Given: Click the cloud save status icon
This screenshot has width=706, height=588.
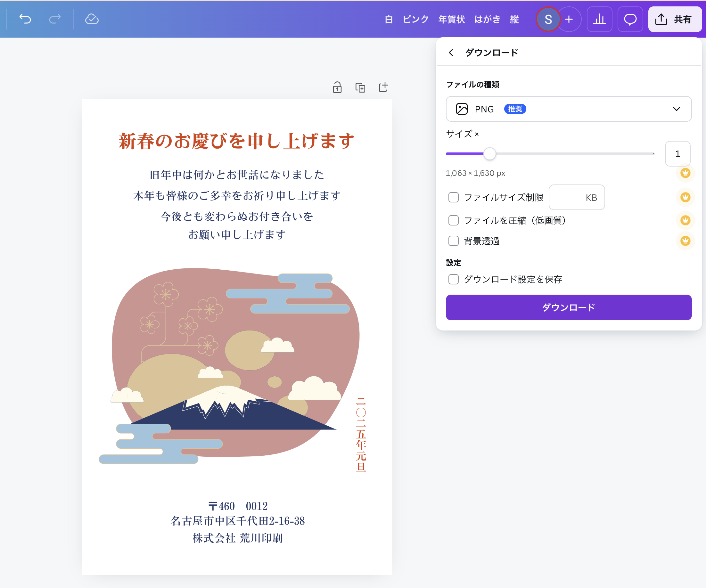Looking at the screenshot, I should (x=92, y=19).
